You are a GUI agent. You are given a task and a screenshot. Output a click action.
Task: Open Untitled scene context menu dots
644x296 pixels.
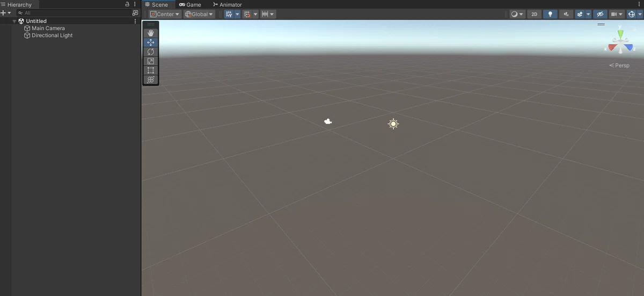tap(135, 21)
